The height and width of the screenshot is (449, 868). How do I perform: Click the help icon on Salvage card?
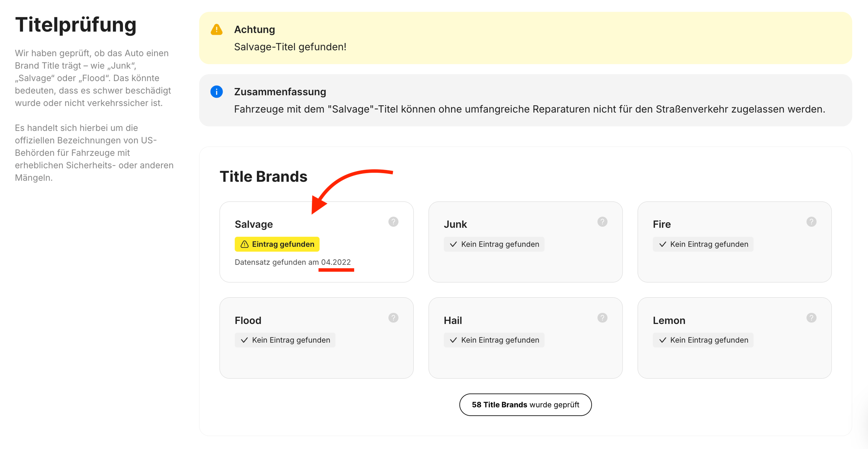393,222
